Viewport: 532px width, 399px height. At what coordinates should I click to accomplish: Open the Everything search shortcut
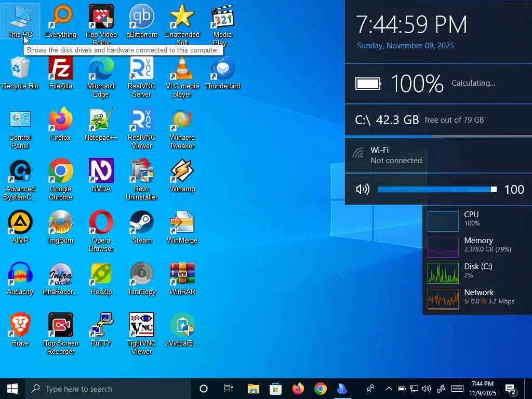click(x=61, y=21)
